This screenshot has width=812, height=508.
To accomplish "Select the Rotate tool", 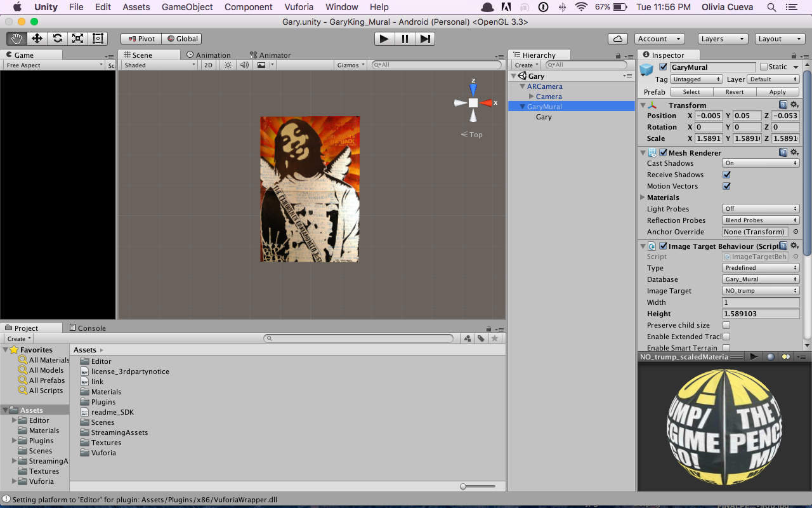I will pyautogui.click(x=57, y=39).
